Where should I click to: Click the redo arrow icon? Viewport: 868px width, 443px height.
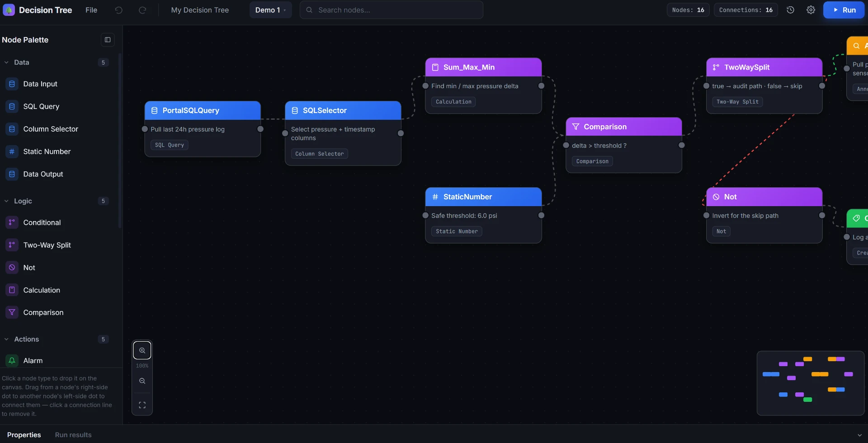[x=142, y=10]
